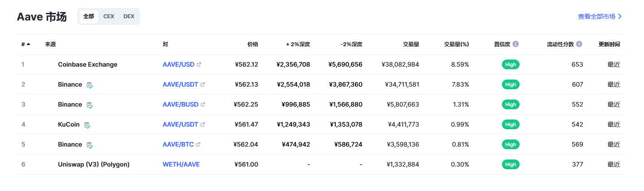Click info icon beside 流动性分数 header
The image size is (644, 191).
tap(579, 44)
